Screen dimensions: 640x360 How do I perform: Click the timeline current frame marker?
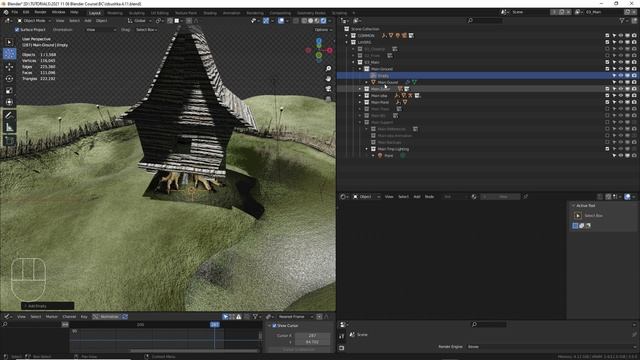click(215, 324)
